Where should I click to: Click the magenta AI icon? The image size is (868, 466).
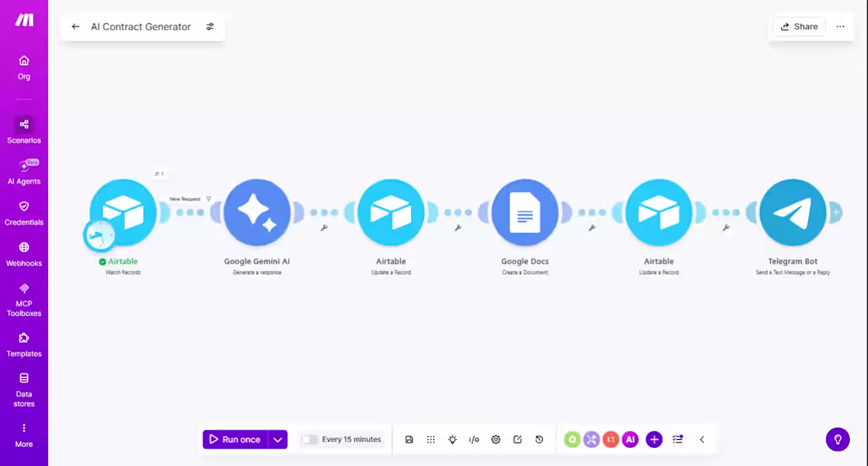[x=630, y=439]
